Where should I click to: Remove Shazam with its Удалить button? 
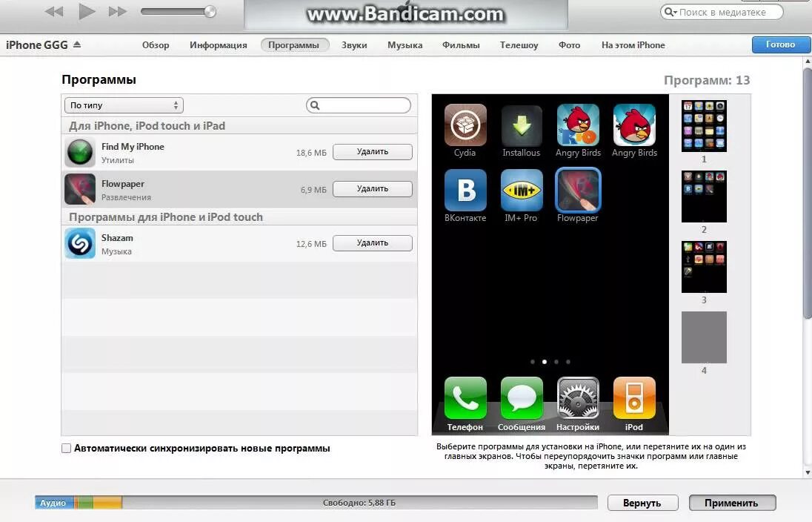tap(373, 243)
